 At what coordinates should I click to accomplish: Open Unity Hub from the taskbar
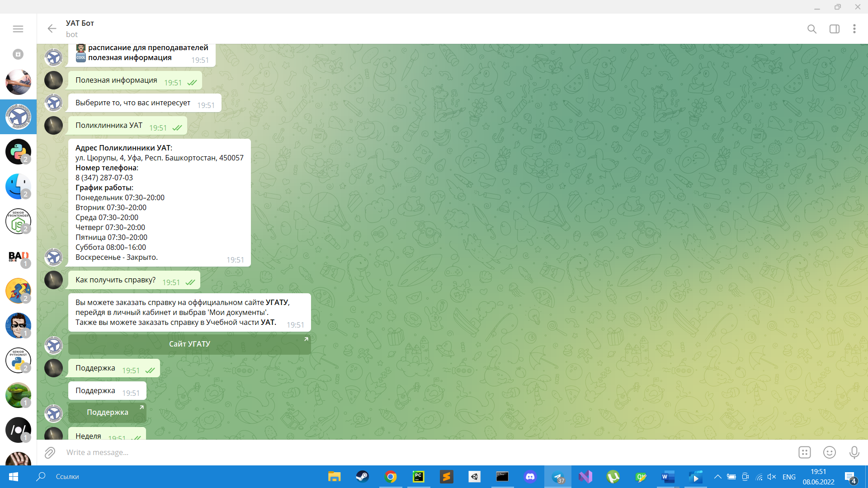point(475,477)
